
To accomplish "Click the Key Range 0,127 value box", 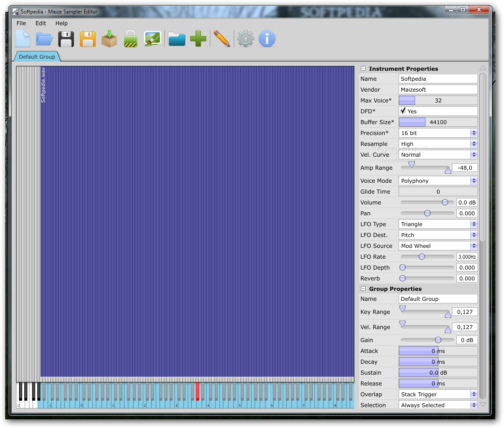I will pyautogui.click(x=465, y=312).
